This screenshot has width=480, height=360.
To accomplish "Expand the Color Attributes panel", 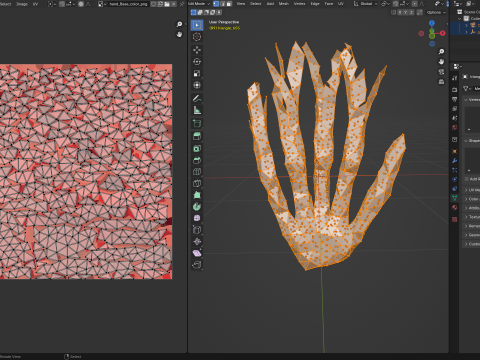I will click(x=466, y=199).
